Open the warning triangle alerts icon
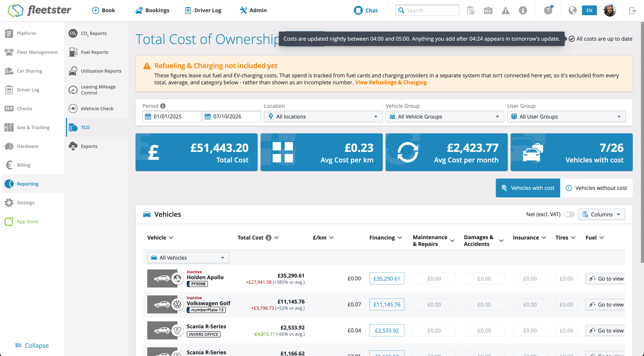The height and width of the screenshot is (356, 644). point(505,11)
